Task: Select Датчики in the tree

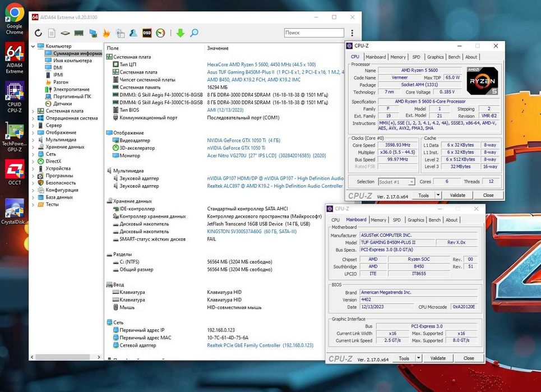Action: point(62,104)
